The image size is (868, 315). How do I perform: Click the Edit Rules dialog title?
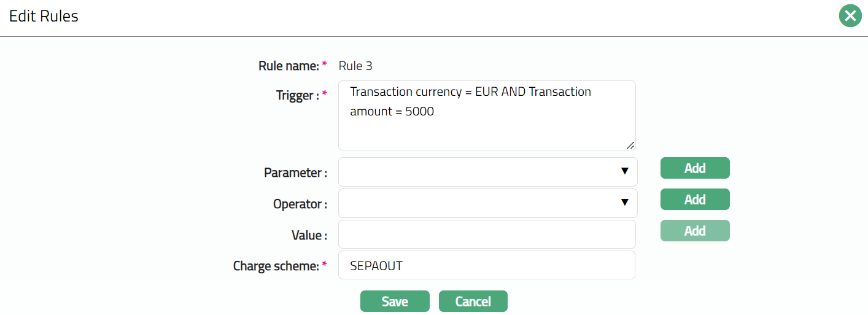pos(44,17)
